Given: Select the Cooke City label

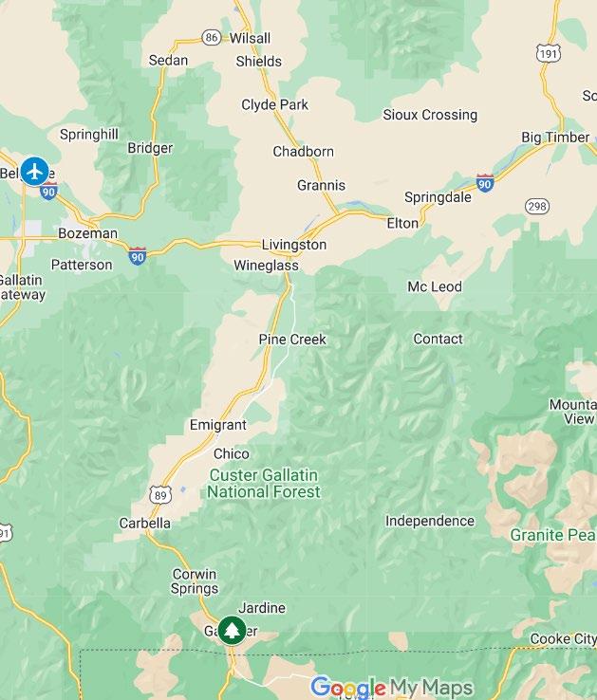Looking at the screenshot, I should (x=564, y=639).
